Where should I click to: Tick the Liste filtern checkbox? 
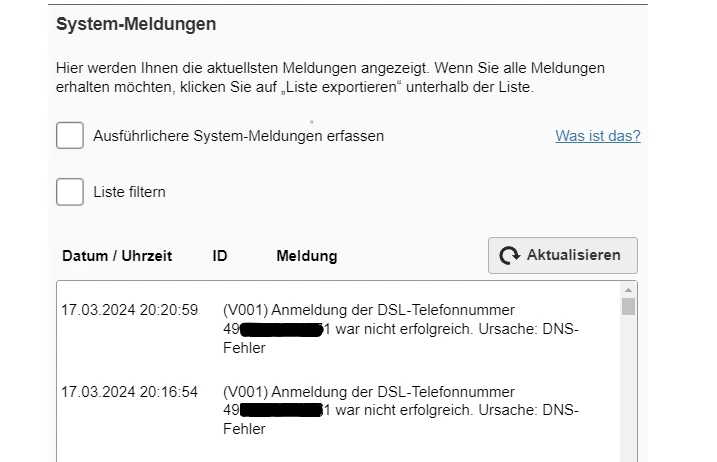coord(70,192)
